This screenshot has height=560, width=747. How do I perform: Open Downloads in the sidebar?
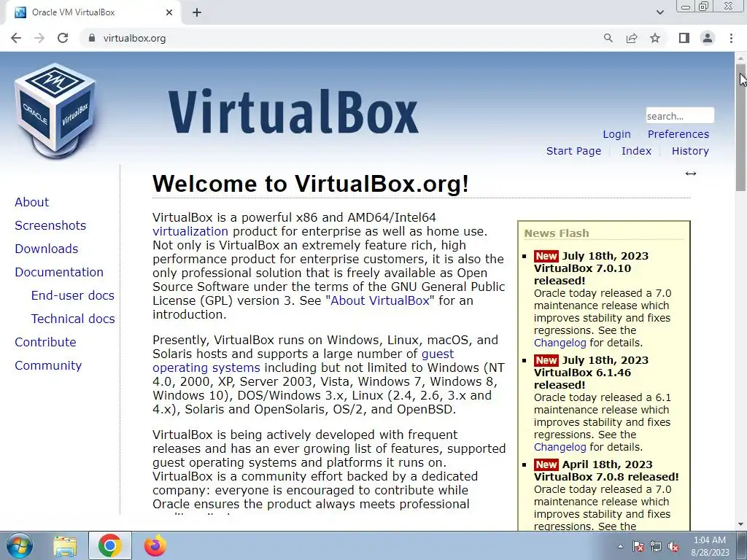46,249
